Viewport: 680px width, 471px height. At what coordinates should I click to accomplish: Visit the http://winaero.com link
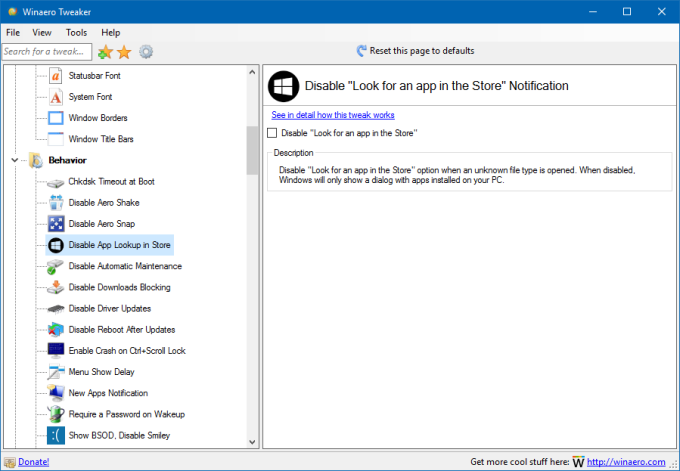625,461
